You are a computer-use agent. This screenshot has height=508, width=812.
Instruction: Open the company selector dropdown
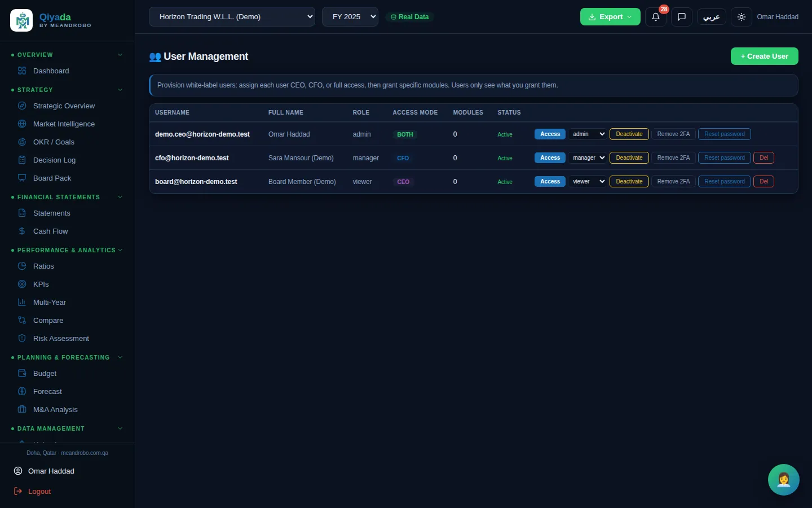click(x=232, y=17)
